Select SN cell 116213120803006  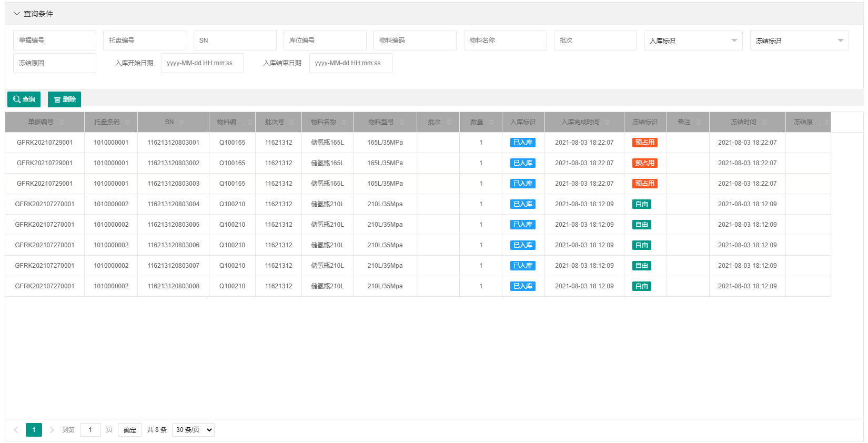(174, 245)
